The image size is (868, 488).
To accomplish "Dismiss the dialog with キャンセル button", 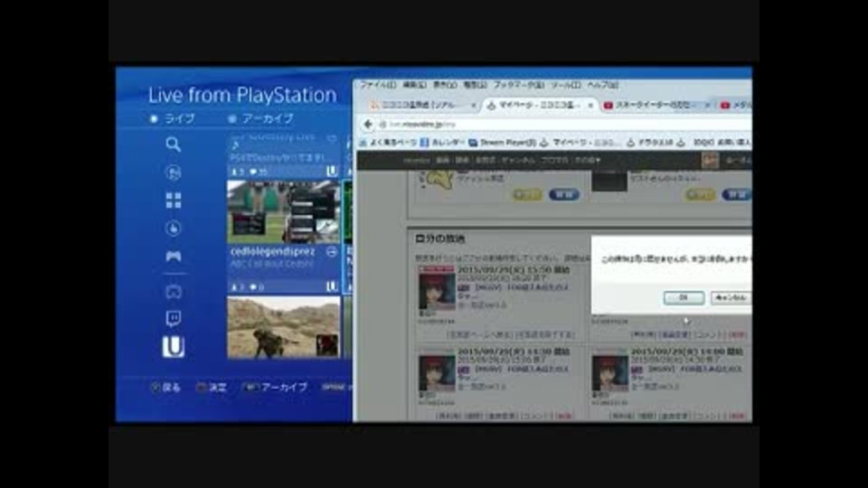I will (731, 297).
